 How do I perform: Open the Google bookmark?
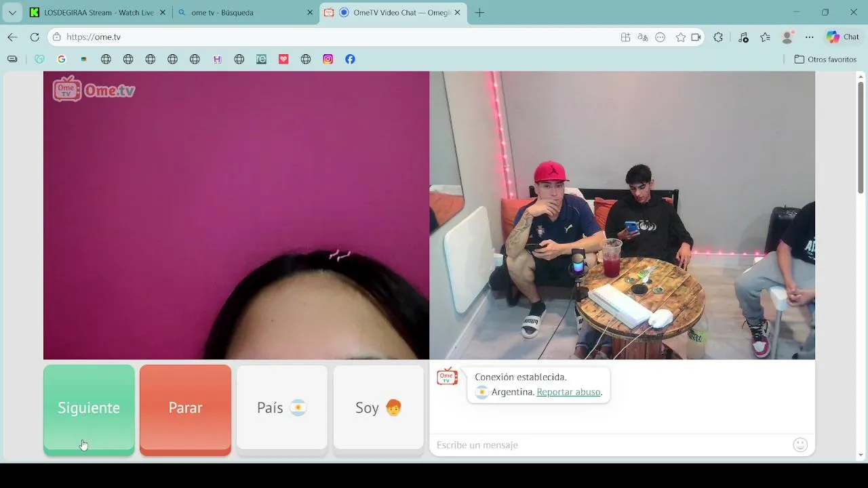(x=61, y=60)
